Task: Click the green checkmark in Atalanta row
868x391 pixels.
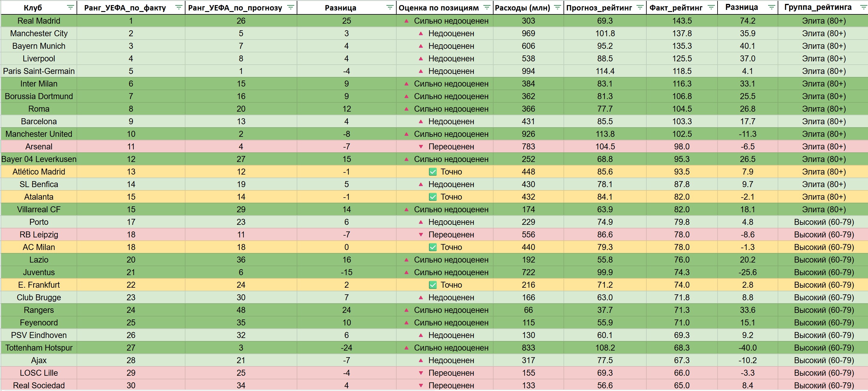Action: pyautogui.click(x=433, y=197)
